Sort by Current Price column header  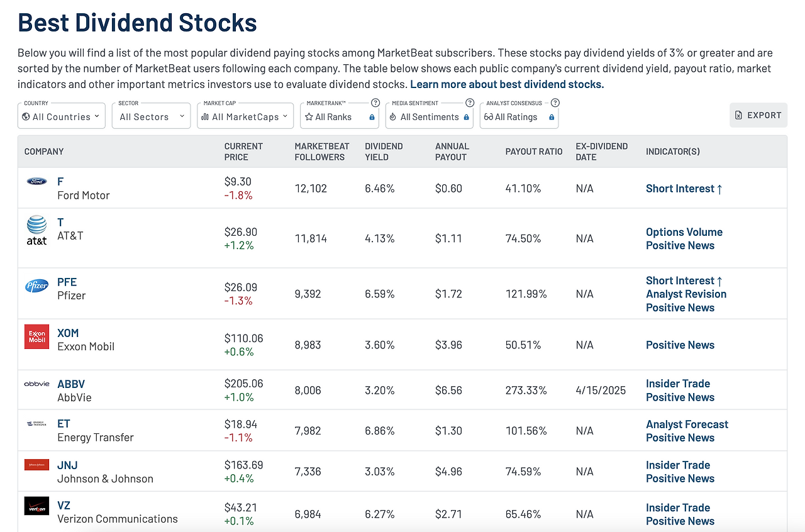tap(243, 152)
